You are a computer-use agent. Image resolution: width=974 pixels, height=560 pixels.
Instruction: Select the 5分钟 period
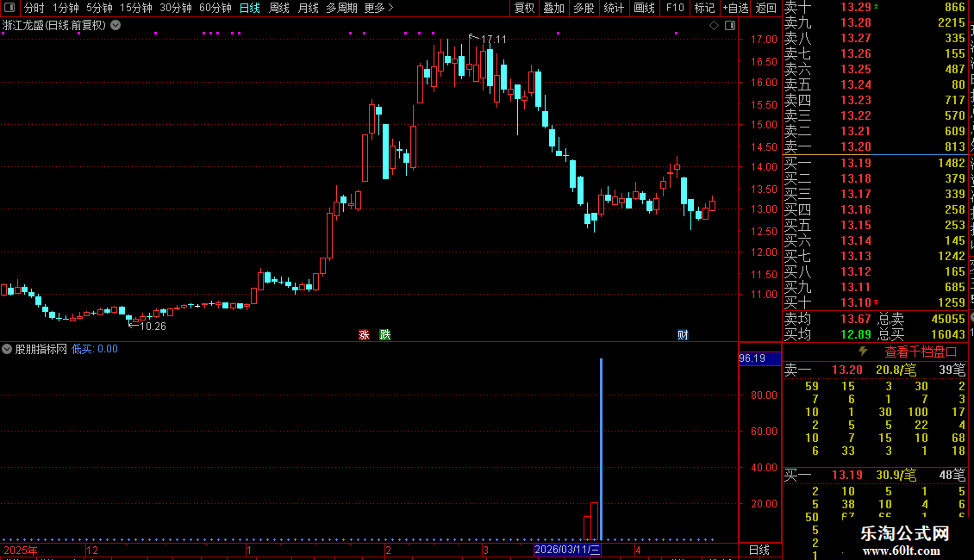(99, 8)
